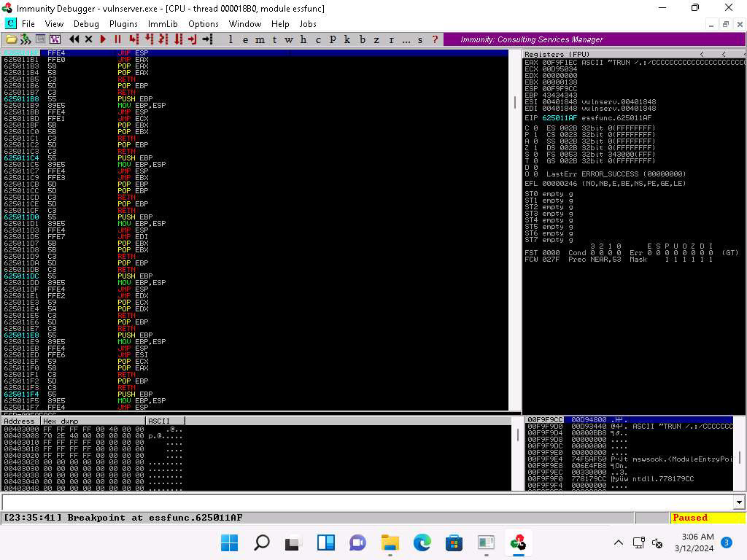Open the ImmLib menu
The width and height of the screenshot is (747, 560).
pos(163,24)
